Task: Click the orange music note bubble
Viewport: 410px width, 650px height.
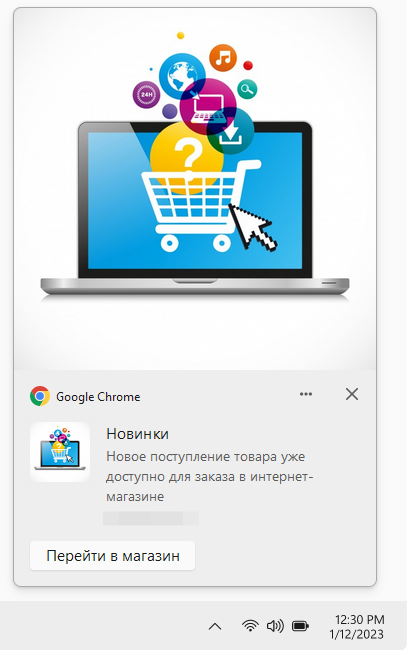Action: click(x=223, y=57)
